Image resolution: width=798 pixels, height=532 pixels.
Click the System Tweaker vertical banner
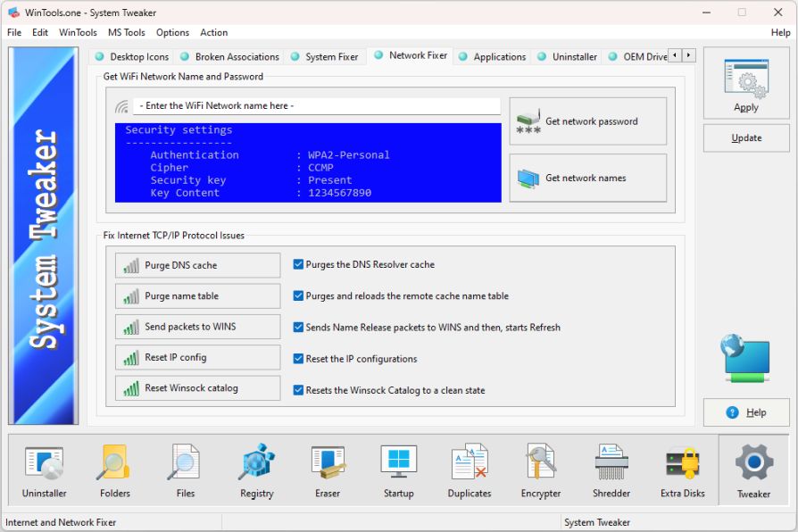(43, 236)
